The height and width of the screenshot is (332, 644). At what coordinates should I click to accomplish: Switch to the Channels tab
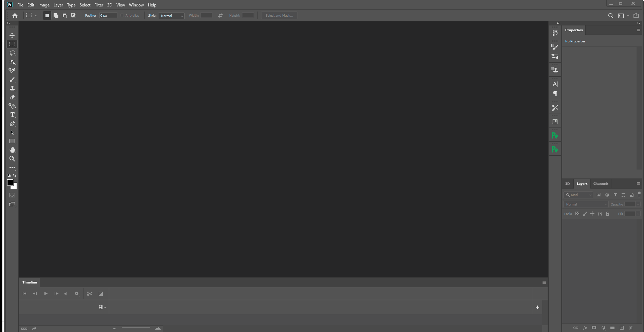point(601,183)
